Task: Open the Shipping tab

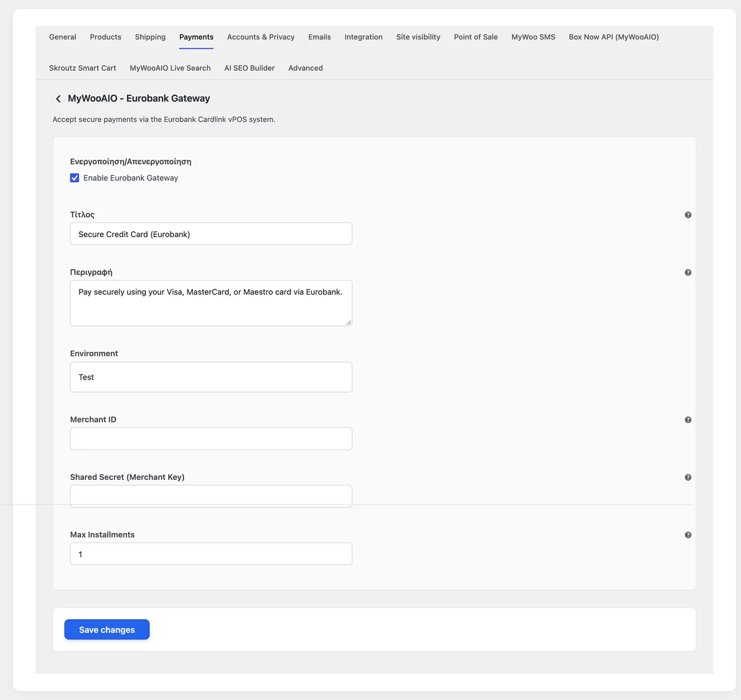Action: (x=150, y=37)
